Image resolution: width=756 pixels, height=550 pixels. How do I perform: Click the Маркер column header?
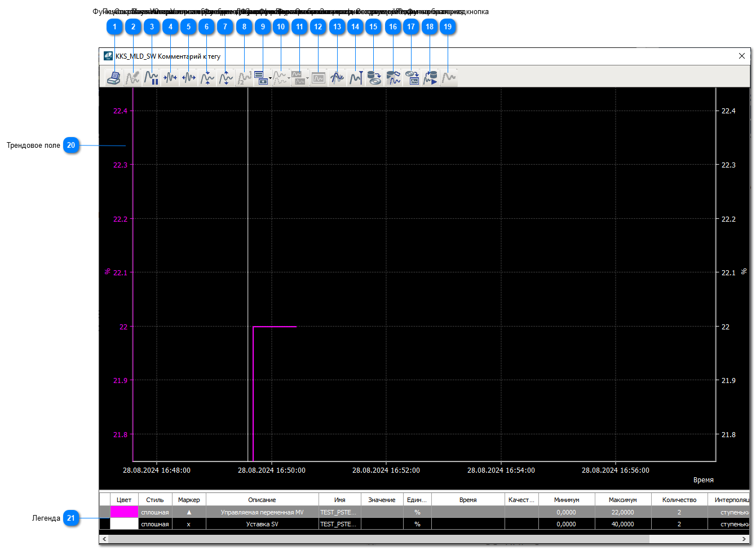pos(189,500)
